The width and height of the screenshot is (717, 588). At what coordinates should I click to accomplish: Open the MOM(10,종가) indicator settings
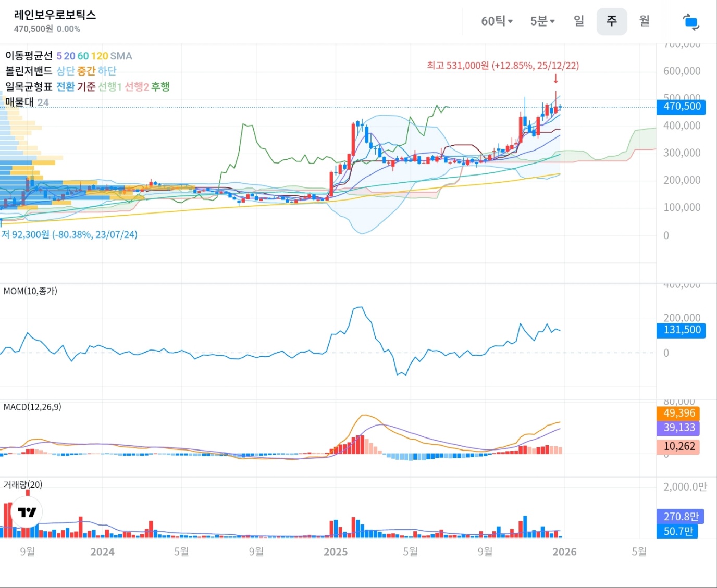(30, 291)
